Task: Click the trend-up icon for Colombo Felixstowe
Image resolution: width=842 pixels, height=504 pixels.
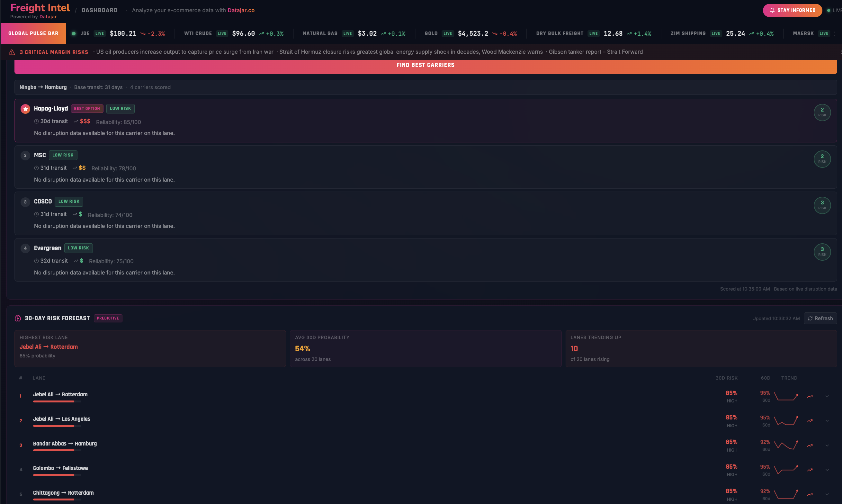Action: (810, 470)
